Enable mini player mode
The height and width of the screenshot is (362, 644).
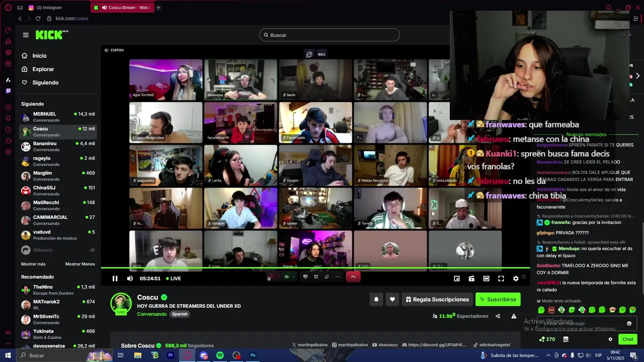457,279
